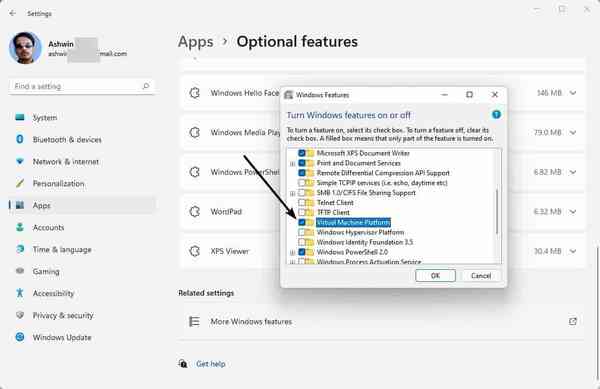The width and height of the screenshot is (600, 389).
Task: Click the Find a setting search box
Action: (81, 86)
